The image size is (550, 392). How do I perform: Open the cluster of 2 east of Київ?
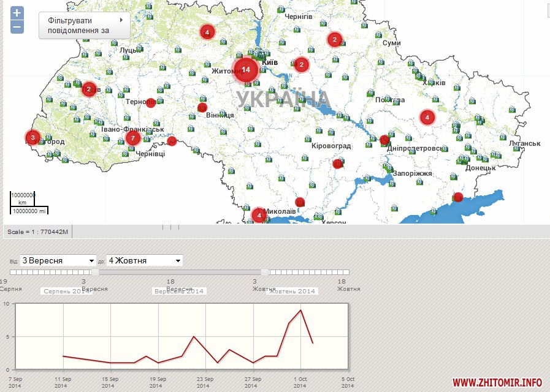tap(301, 64)
